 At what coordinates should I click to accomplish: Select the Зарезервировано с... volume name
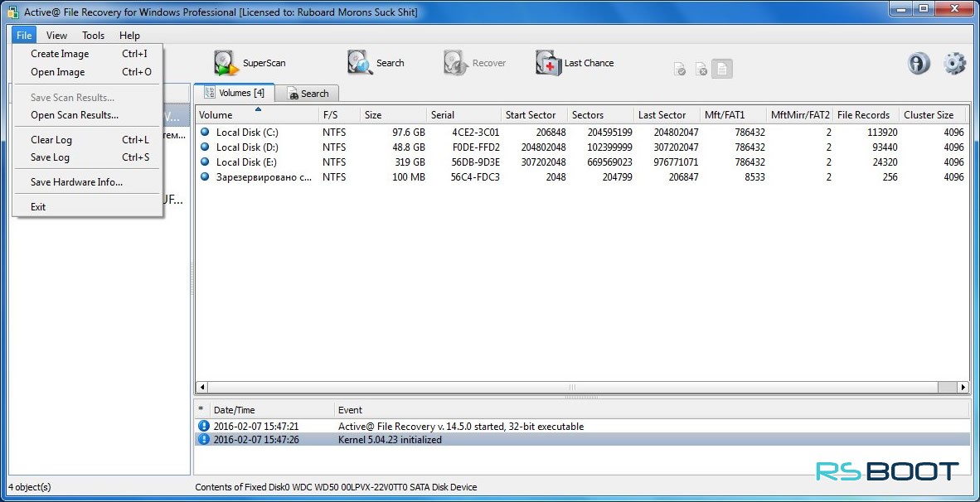(264, 177)
